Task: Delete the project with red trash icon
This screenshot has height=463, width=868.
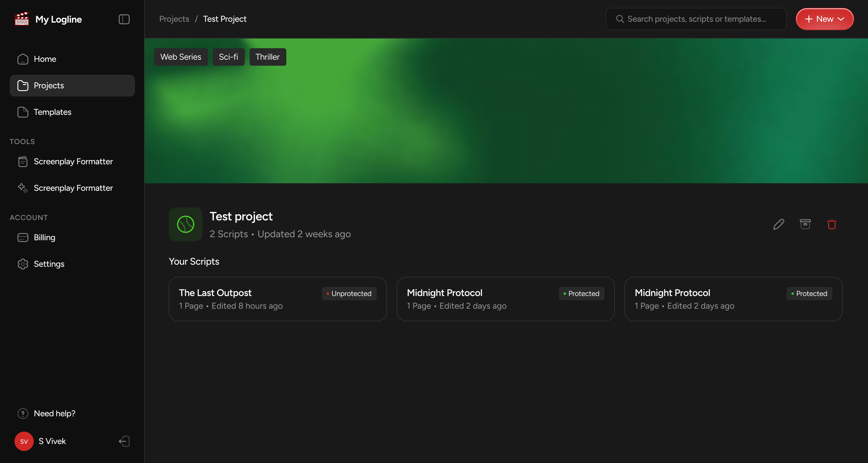Action: 831,224
